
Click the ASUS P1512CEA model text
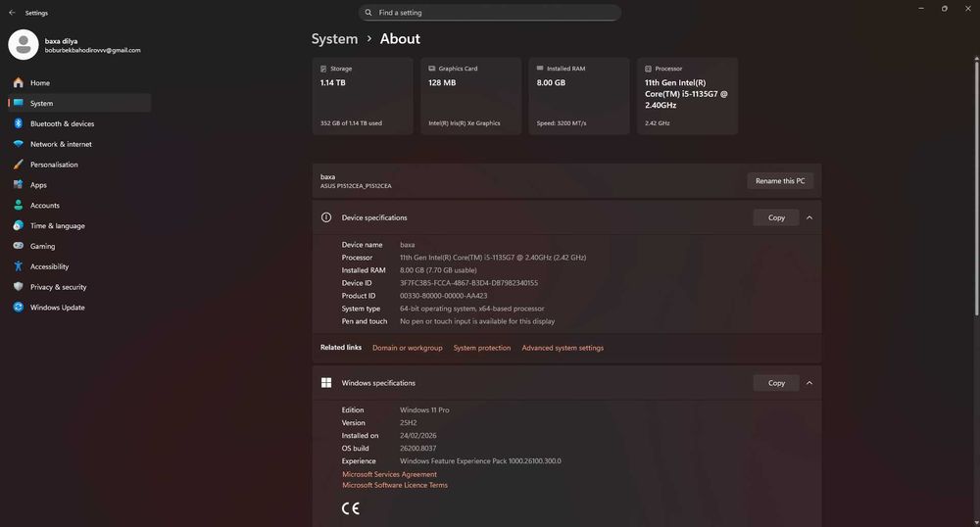point(356,186)
